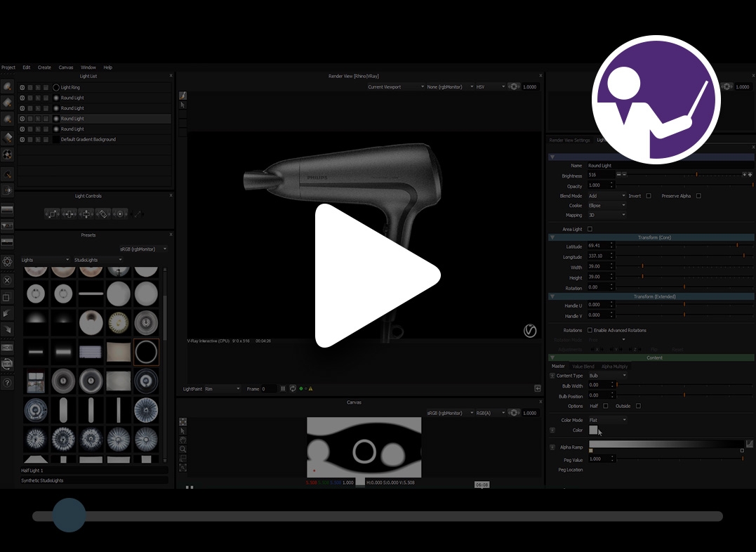Check Enable Advanced Rotations
The width and height of the screenshot is (756, 552).
[x=590, y=331]
